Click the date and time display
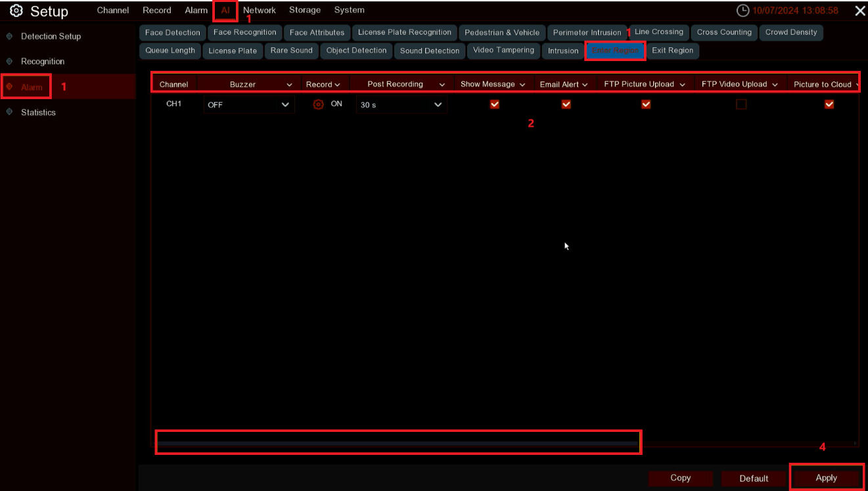The width and height of the screenshot is (868, 491). point(795,11)
